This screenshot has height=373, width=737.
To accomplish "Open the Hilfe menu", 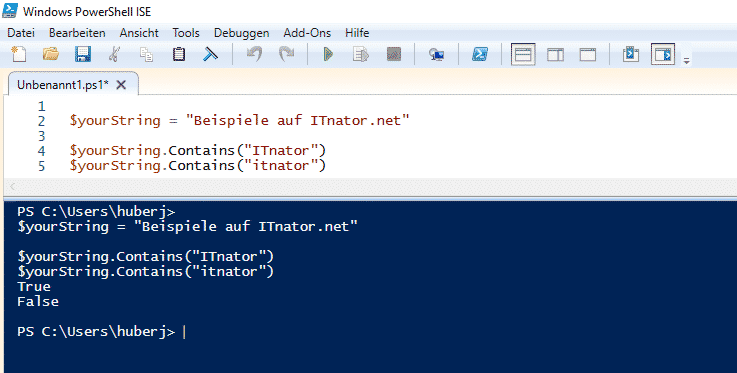I will point(357,33).
